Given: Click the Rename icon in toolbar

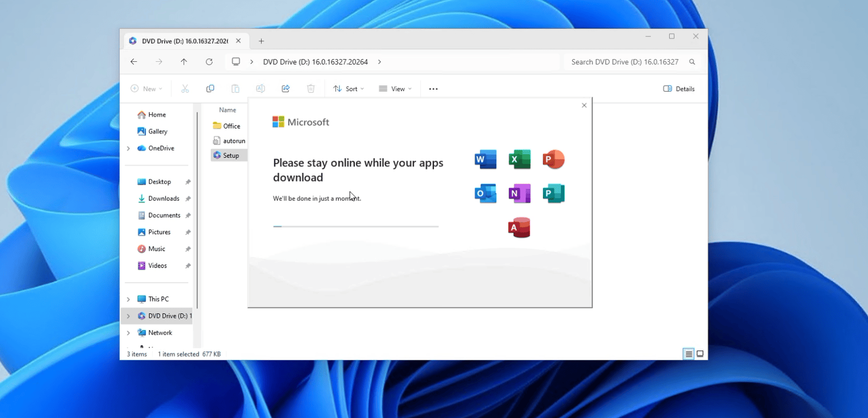Looking at the screenshot, I should (x=260, y=88).
